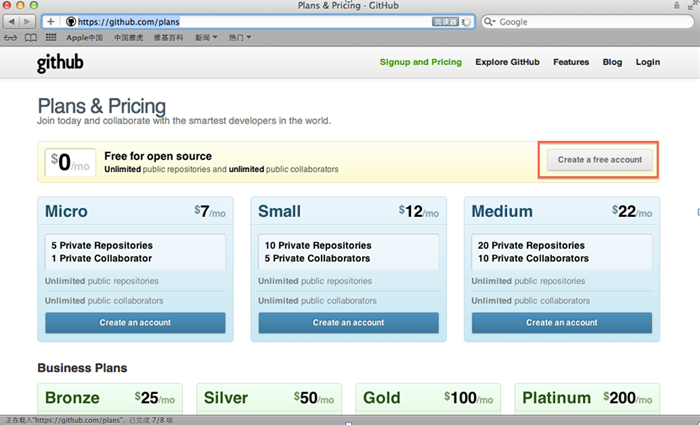The width and height of the screenshot is (700, 425).
Task: Open Blog nav item
Action: pyautogui.click(x=612, y=62)
